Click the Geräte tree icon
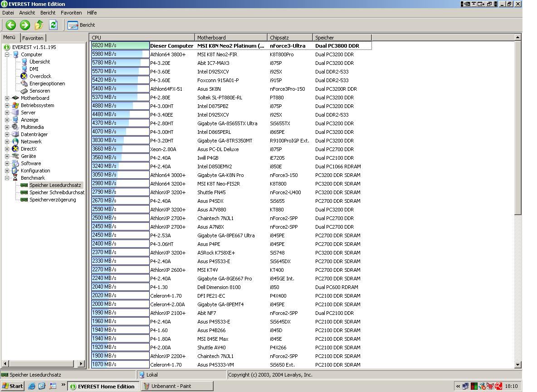 click(15, 156)
